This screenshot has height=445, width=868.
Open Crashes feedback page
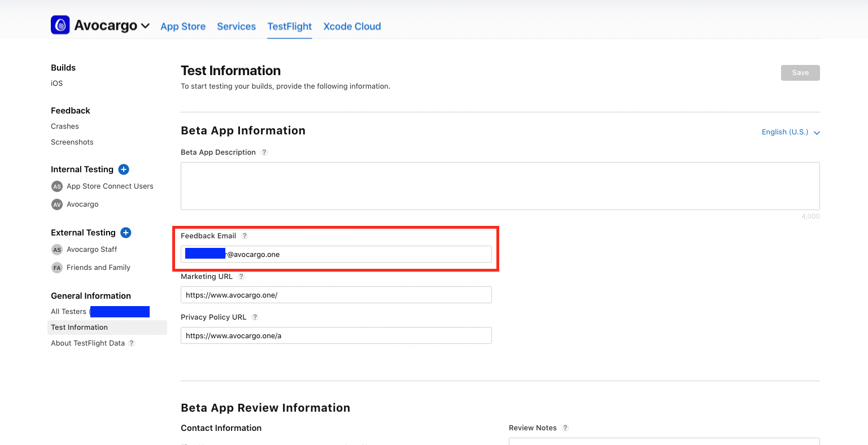pos(65,126)
